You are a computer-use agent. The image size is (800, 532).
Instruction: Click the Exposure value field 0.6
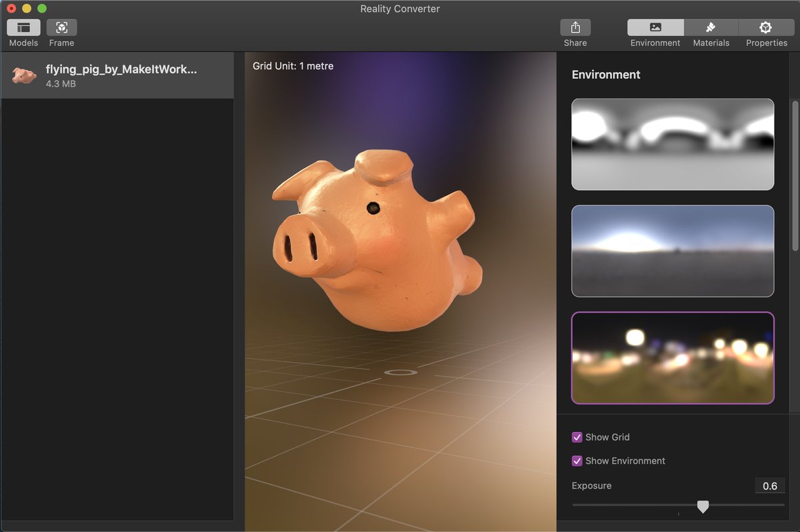click(x=770, y=486)
